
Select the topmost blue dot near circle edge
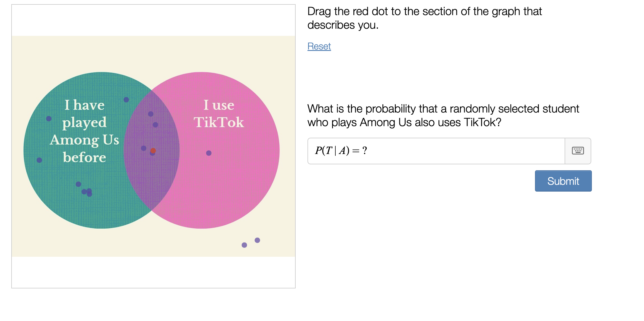pyautogui.click(x=126, y=99)
